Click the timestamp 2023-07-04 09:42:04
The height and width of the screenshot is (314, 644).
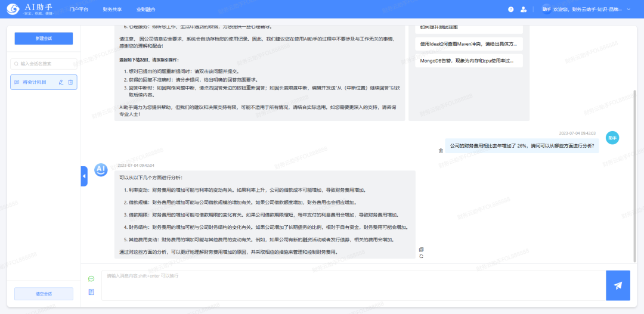click(136, 166)
